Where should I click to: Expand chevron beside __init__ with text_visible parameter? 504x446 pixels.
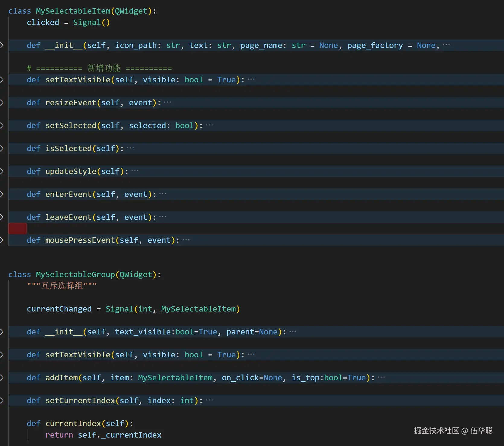2,332
